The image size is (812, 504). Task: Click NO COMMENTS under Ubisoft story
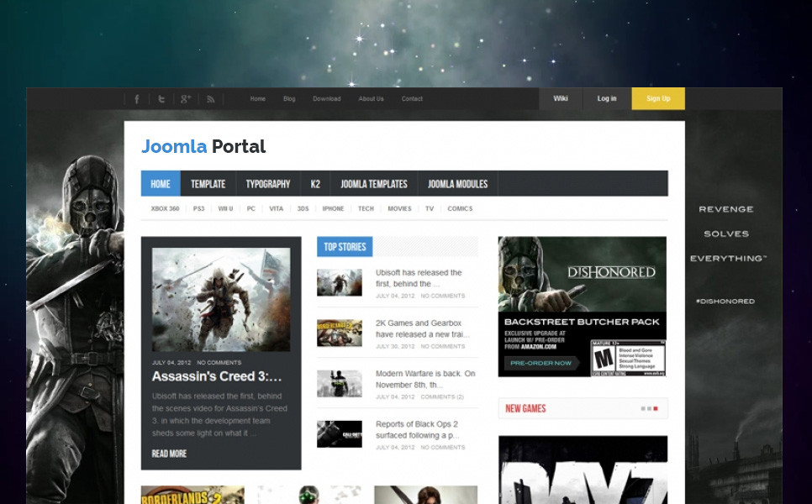click(x=443, y=296)
